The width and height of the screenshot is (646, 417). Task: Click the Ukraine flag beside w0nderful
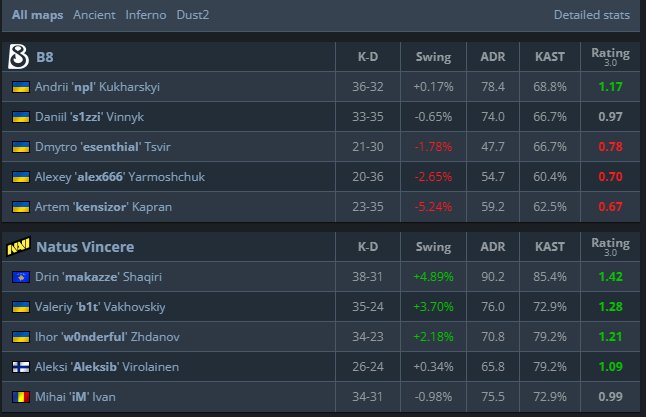[x=20, y=337]
